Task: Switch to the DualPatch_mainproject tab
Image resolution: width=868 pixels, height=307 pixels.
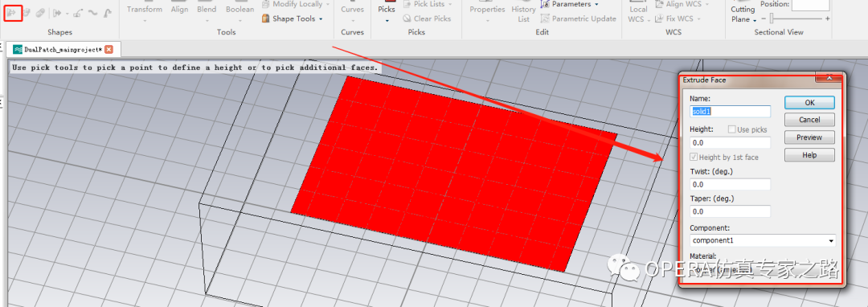Action: coord(58,49)
